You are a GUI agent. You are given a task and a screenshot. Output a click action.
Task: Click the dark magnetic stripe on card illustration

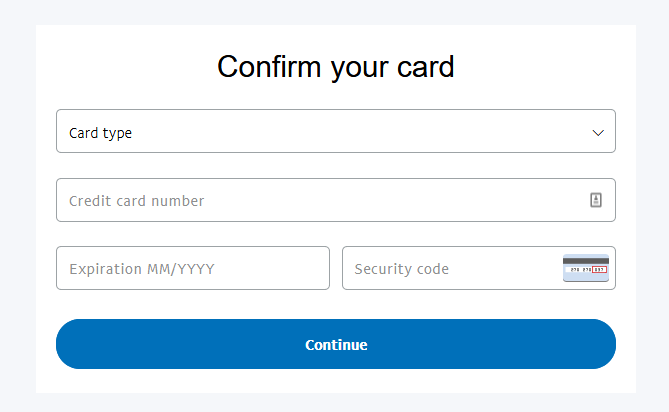586,261
